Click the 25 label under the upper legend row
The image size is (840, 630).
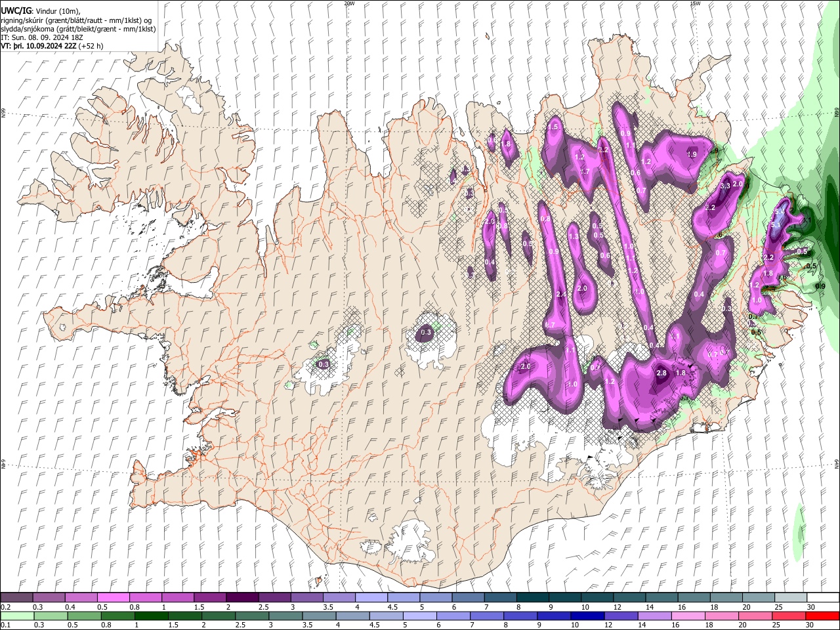click(x=778, y=607)
